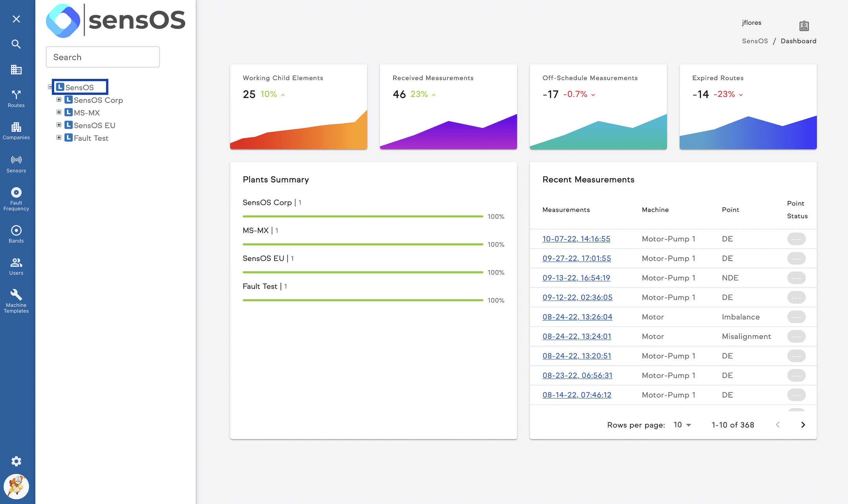The image size is (848, 504).
Task: Open measurement 10-07-22, 14:16:55
Action: [x=576, y=239]
